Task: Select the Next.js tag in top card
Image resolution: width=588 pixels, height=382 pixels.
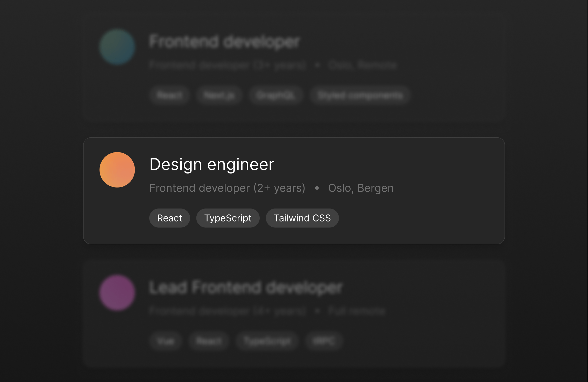Action: click(x=219, y=95)
